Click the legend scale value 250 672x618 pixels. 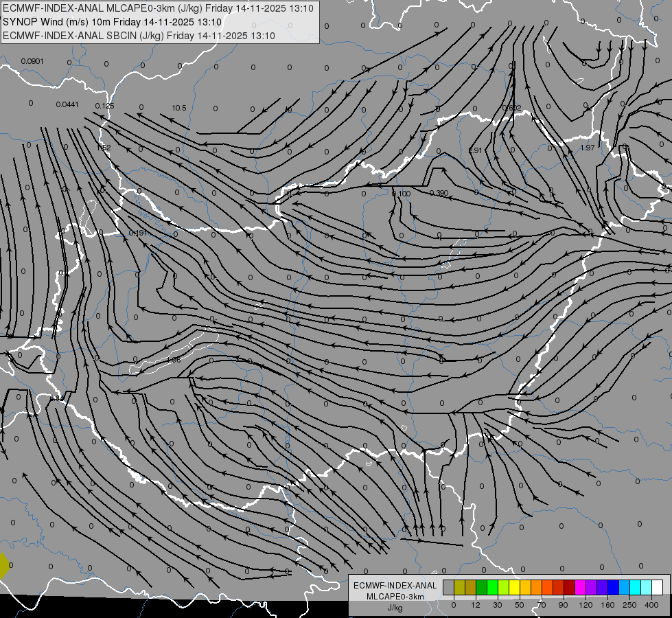point(629,605)
